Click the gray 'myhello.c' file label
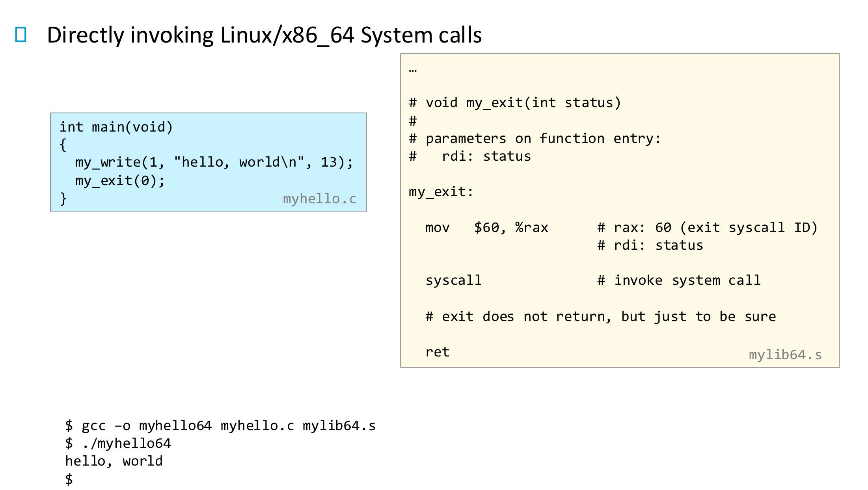Image resolution: width=868 pixels, height=490 pixels. [320, 199]
